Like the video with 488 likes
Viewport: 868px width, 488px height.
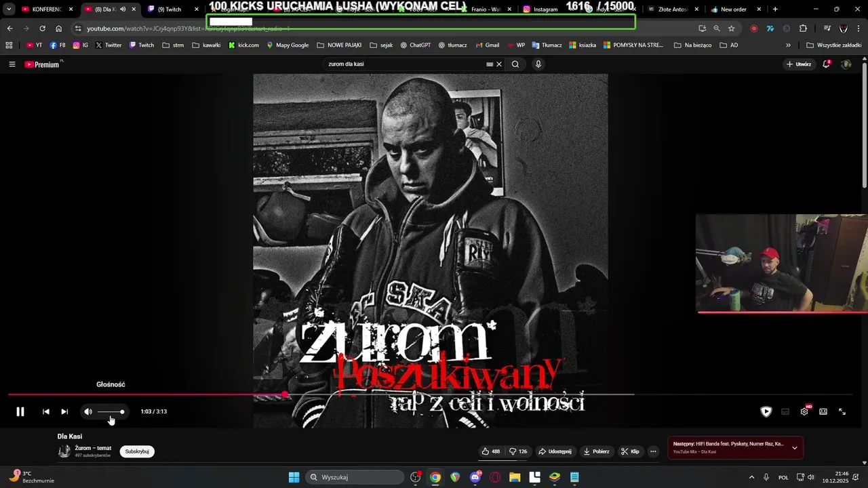tap(491, 451)
